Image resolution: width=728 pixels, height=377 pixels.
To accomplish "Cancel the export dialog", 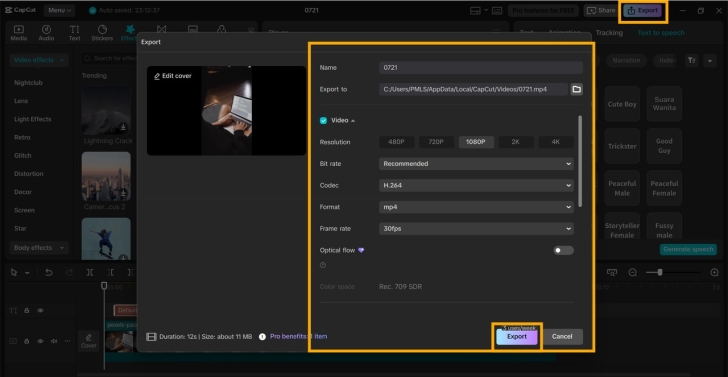I will point(562,337).
